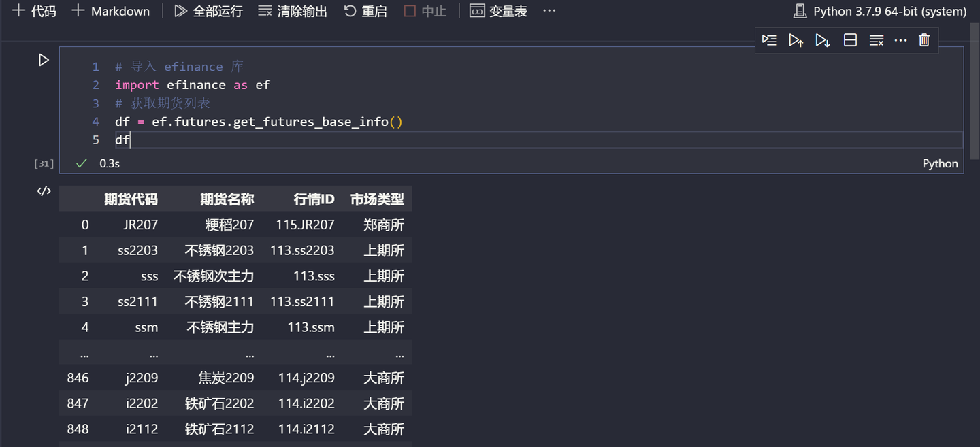Split the cell using the split icon
Image resolution: width=980 pixels, height=447 pixels.
click(849, 40)
